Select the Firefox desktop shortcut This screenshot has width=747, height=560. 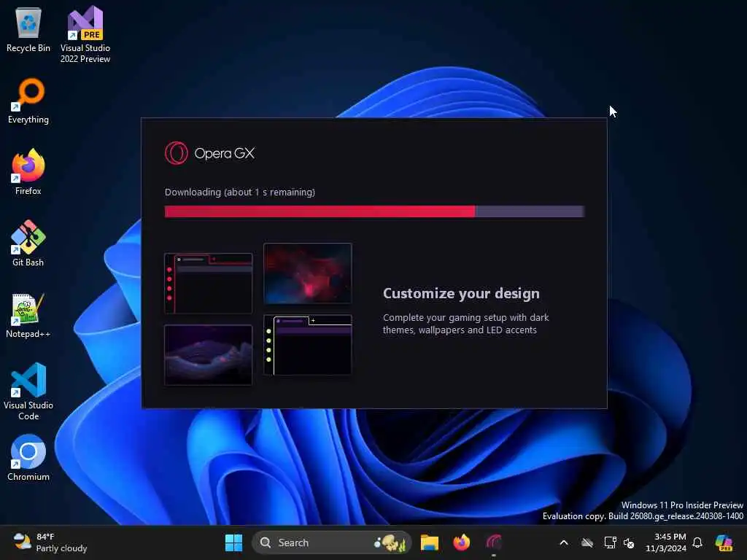pos(28,172)
